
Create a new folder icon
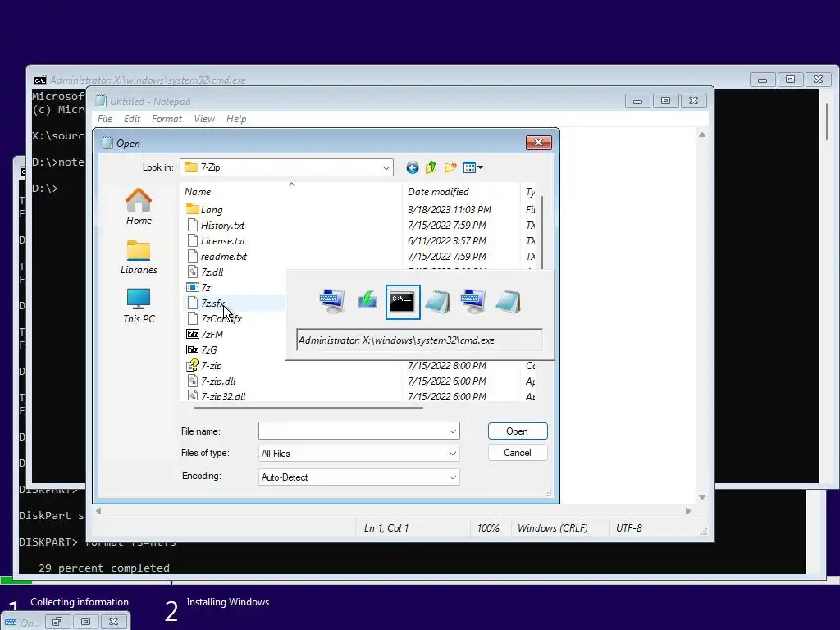[x=450, y=167]
